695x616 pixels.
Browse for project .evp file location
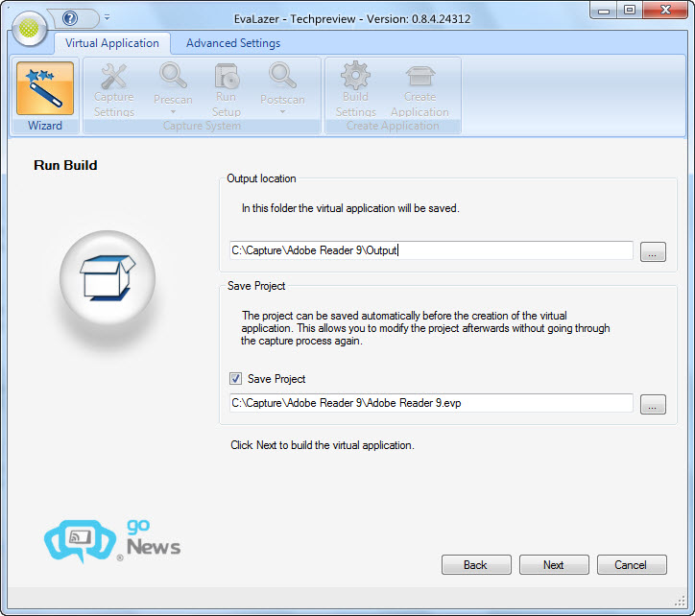pos(653,404)
